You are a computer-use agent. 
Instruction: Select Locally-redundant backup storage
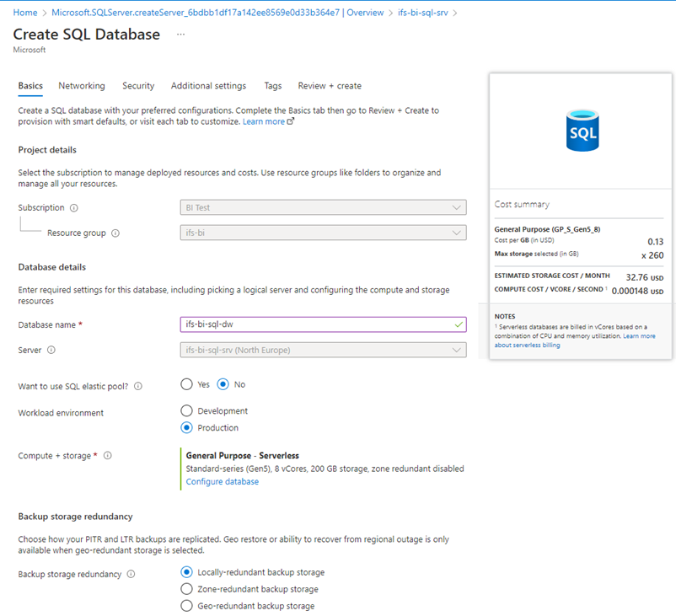click(186, 571)
